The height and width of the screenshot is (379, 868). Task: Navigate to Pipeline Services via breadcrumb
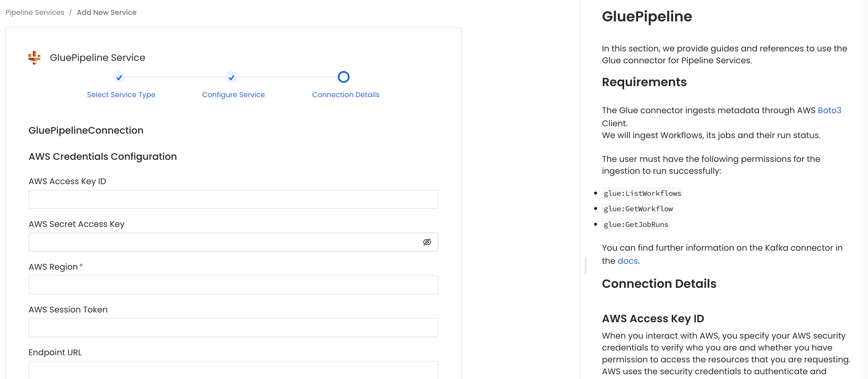[x=34, y=12]
